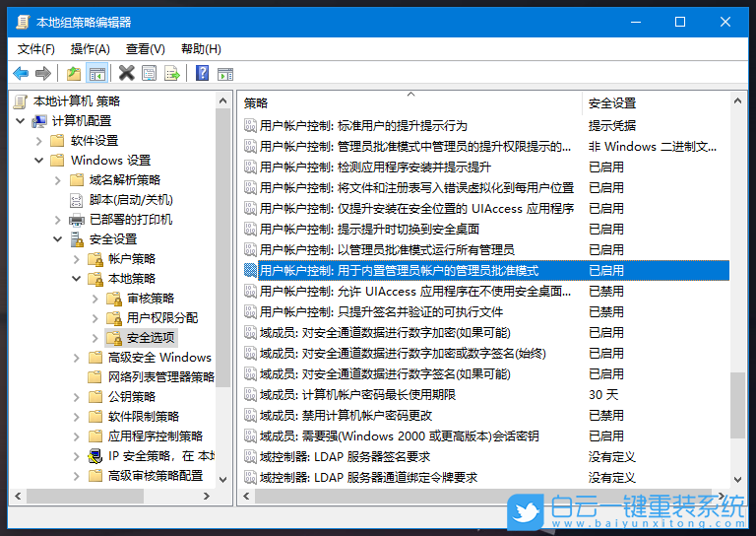Collapse the 安全设置 tree node
Viewport: 756px width, 536px height.
(x=58, y=239)
